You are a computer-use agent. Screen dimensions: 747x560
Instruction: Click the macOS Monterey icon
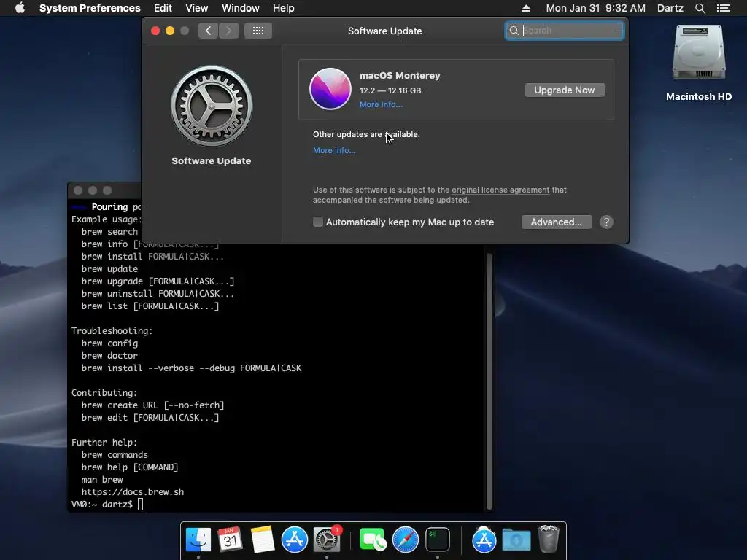coord(330,89)
